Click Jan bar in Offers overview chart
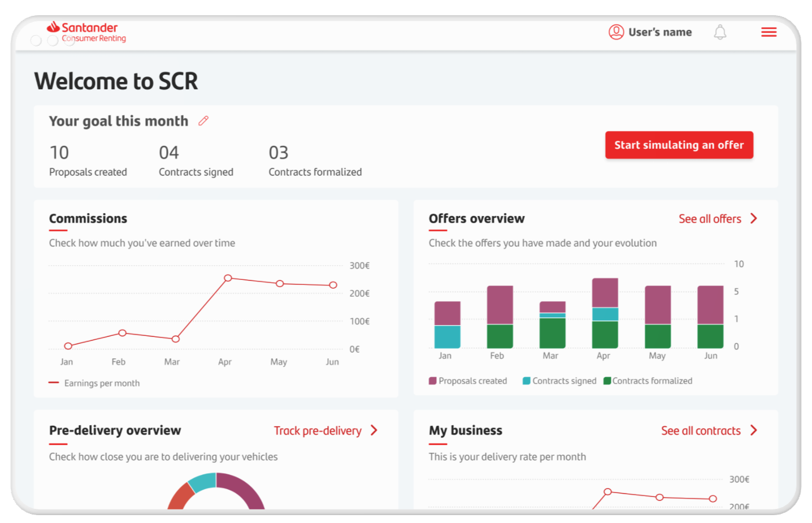This screenshot has width=812, height=523. pos(447,325)
